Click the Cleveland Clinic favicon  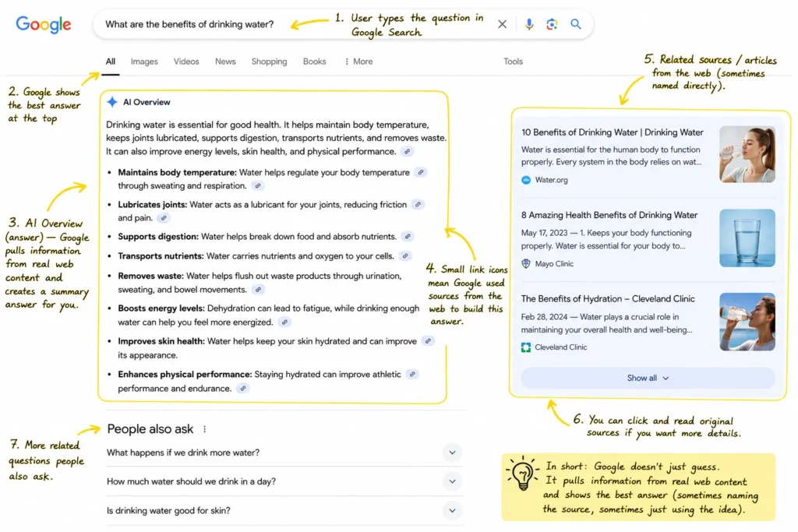(x=526, y=347)
